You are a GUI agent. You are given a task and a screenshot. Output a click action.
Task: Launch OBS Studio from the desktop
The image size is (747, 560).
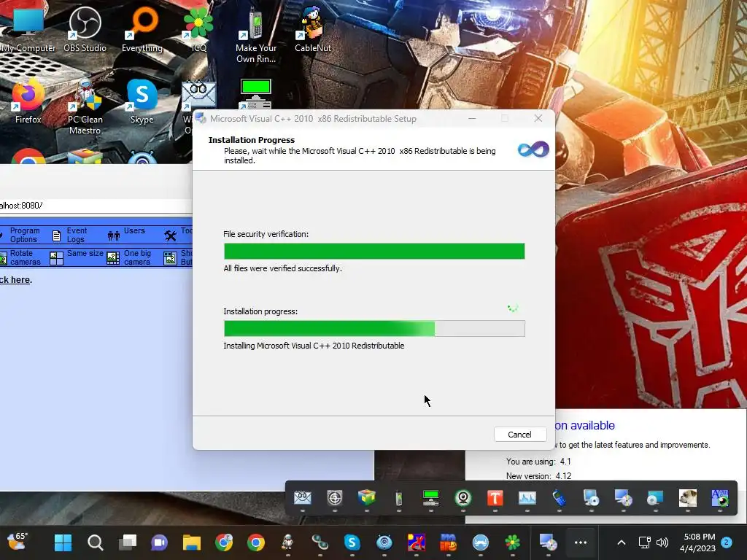85,29
